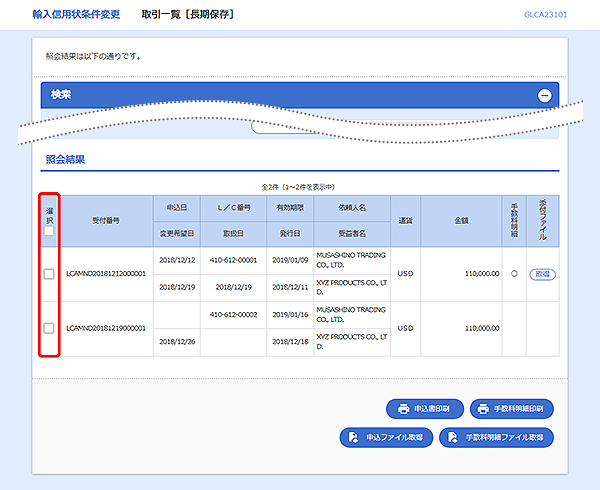Image resolution: width=600 pixels, height=490 pixels.
Task: Click the 全2件 result count text
Action: 298,187
